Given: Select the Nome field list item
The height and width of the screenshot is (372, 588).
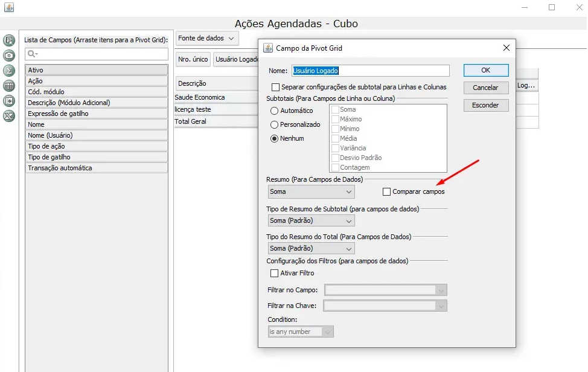Looking at the screenshot, I should click(x=97, y=124).
